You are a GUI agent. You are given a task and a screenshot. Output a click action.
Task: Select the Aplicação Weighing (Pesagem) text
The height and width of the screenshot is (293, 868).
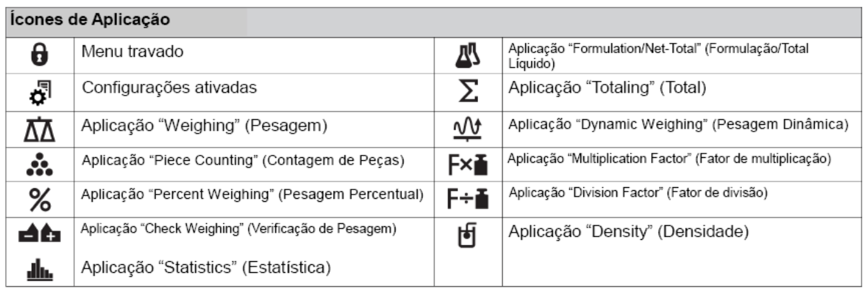click(x=204, y=126)
